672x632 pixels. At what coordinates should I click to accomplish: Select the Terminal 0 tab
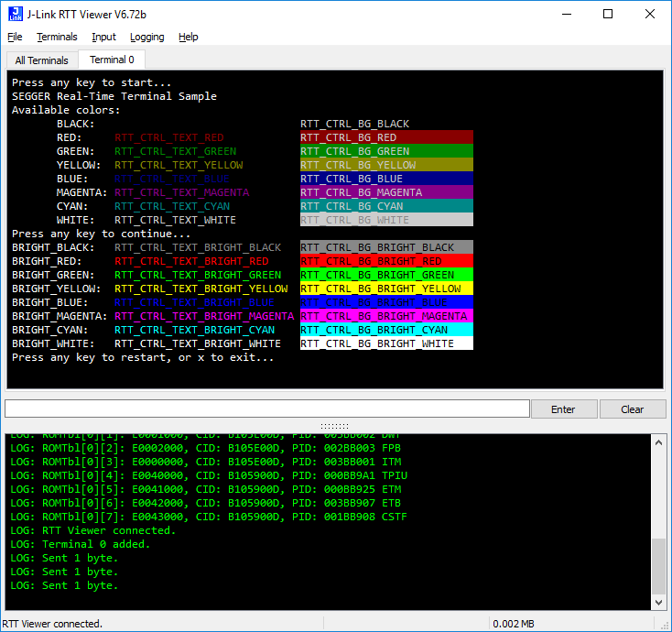[112, 60]
